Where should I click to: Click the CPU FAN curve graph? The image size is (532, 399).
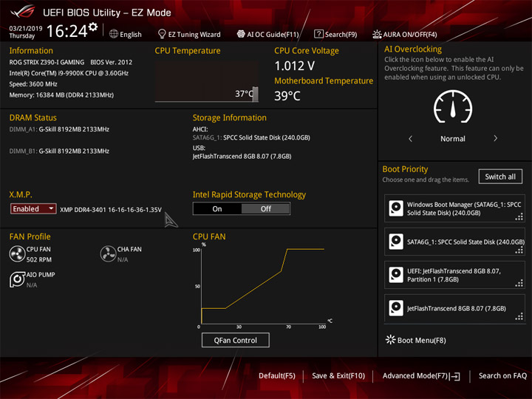[x=263, y=285]
